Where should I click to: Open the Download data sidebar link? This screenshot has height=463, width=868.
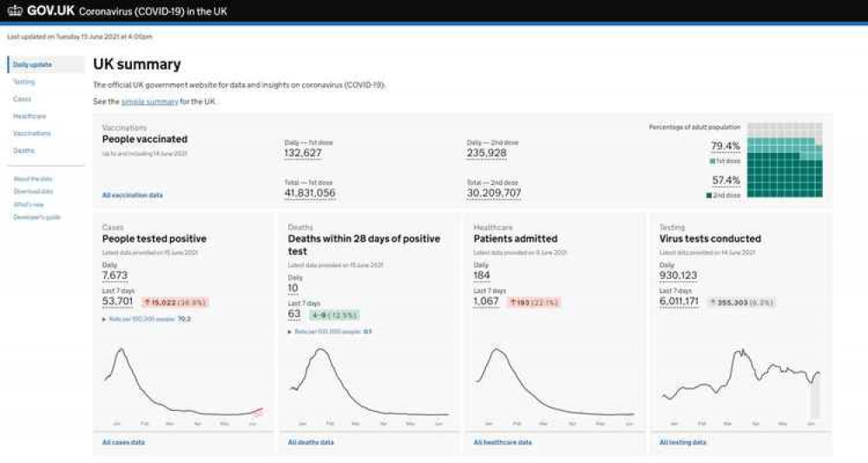point(33,191)
